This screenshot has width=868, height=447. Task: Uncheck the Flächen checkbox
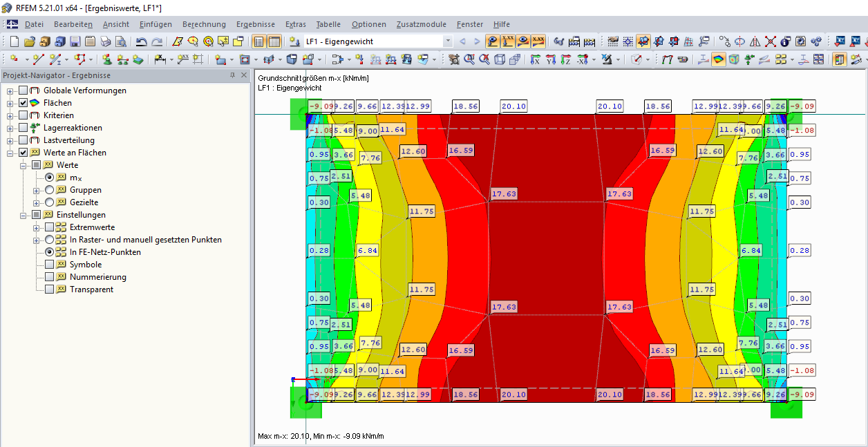click(23, 103)
